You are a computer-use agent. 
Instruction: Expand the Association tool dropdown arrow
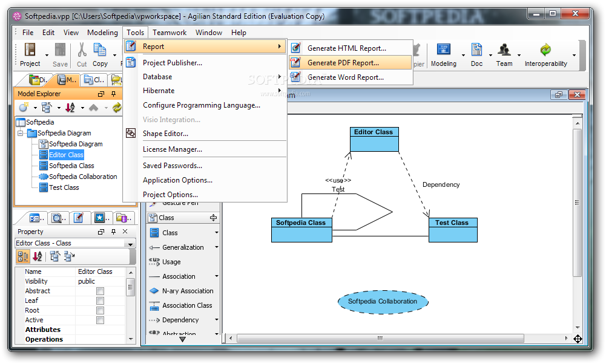click(x=217, y=276)
